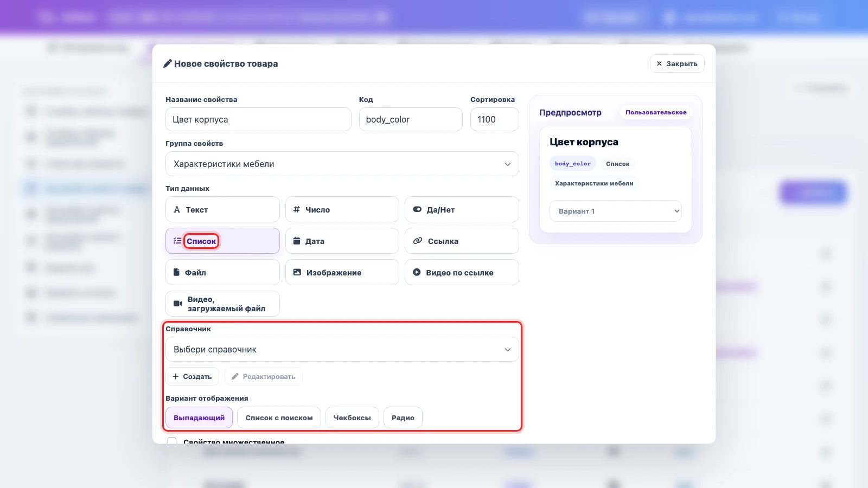Click the Сортировка field with 1100
Screen dimensions: 868x488
(495, 119)
